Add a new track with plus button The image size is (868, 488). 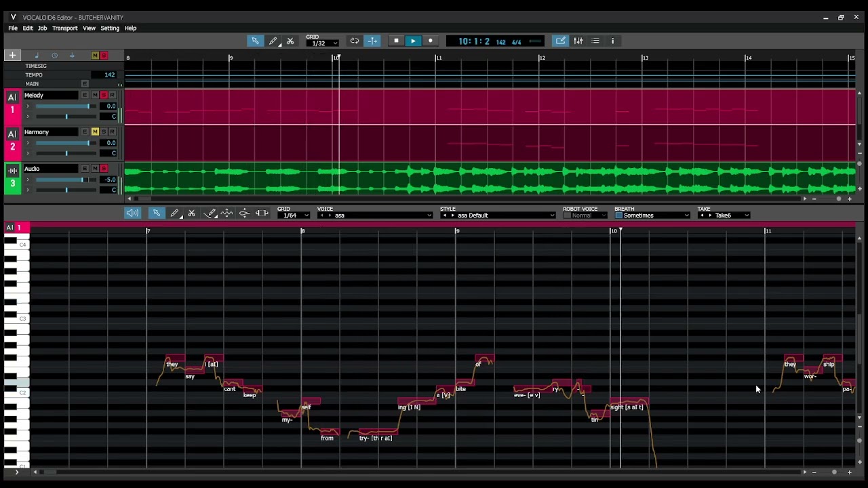click(x=12, y=56)
